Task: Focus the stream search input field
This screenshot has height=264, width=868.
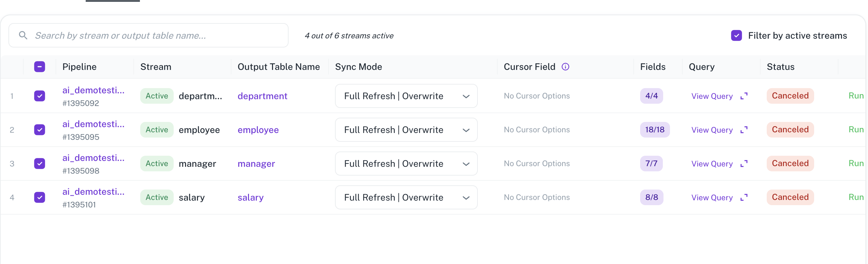Action: point(148,35)
